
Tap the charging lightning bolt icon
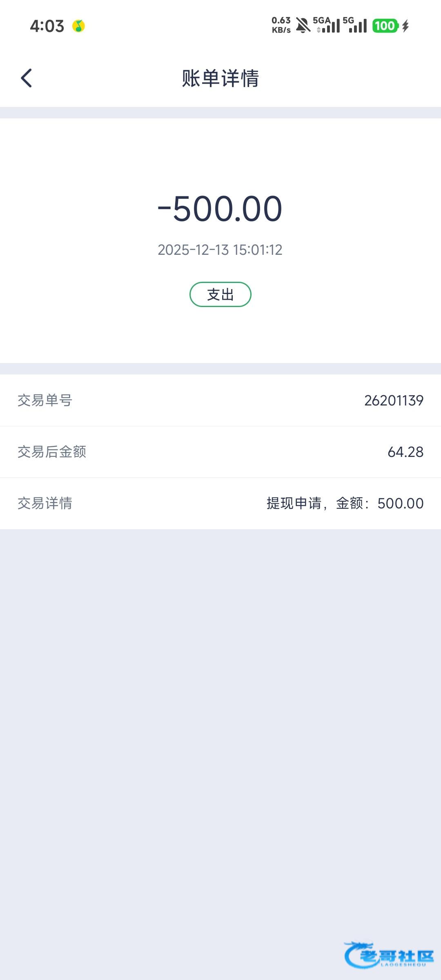tap(405, 26)
